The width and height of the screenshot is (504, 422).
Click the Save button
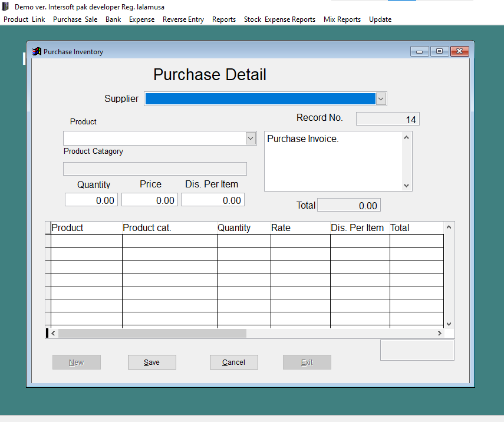click(x=151, y=362)
